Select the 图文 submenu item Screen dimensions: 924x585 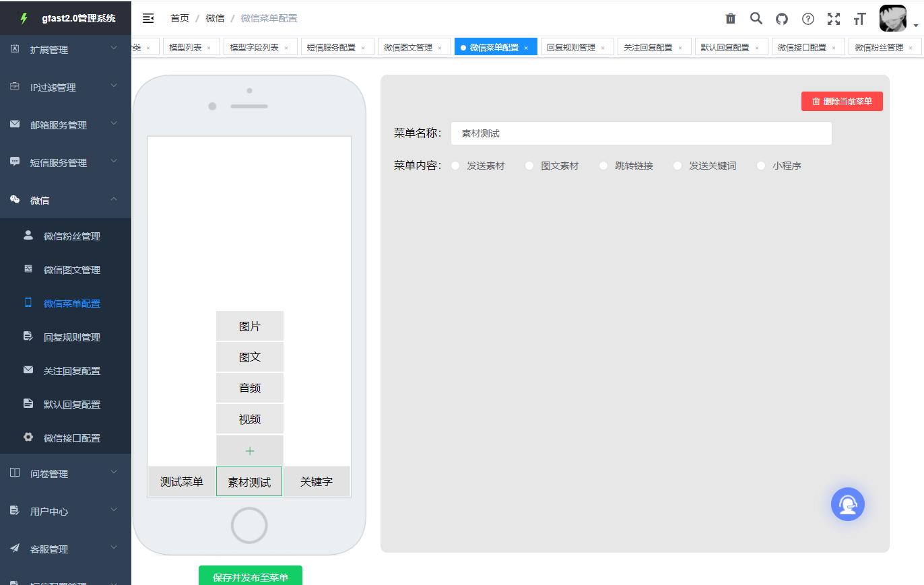[x=250, y=357]
